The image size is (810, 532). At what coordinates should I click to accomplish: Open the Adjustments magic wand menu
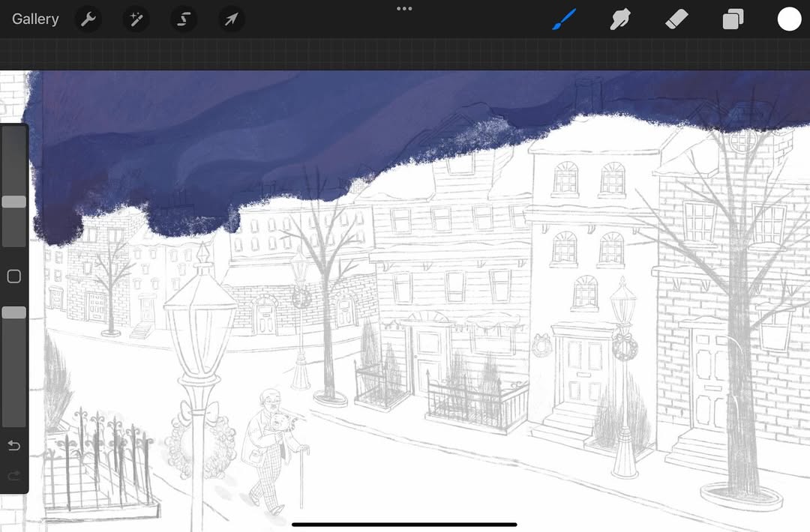(x=136, y=19)
